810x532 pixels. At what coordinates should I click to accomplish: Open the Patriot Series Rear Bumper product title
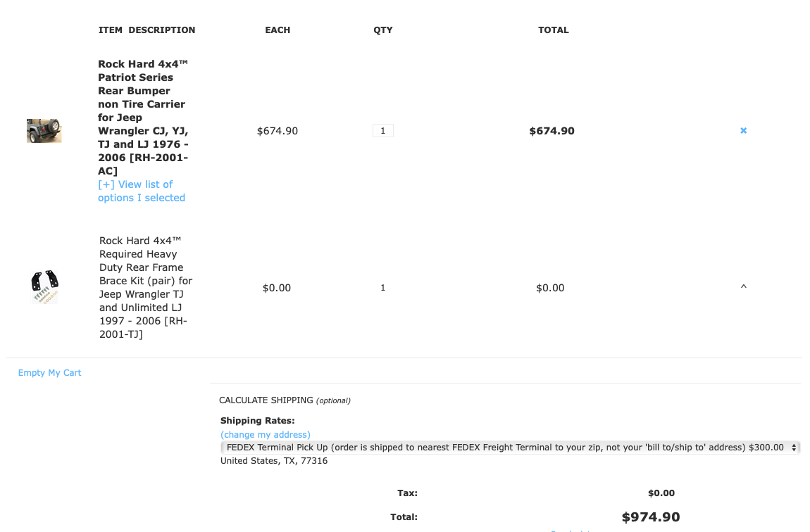point(142,117)
